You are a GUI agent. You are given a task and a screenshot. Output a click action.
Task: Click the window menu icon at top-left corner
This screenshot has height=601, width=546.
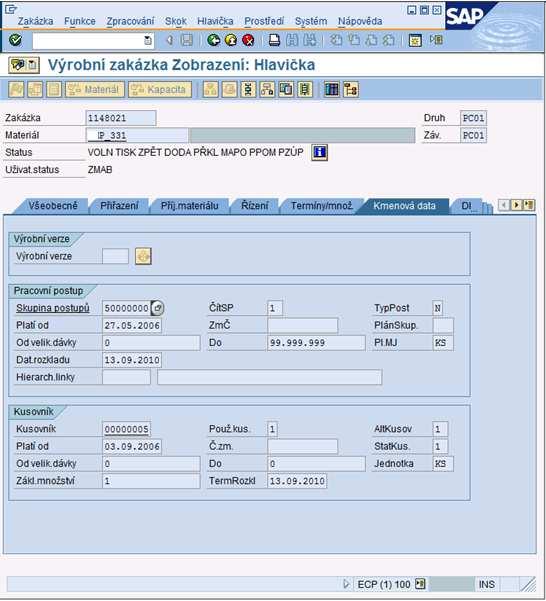point(11,9)
